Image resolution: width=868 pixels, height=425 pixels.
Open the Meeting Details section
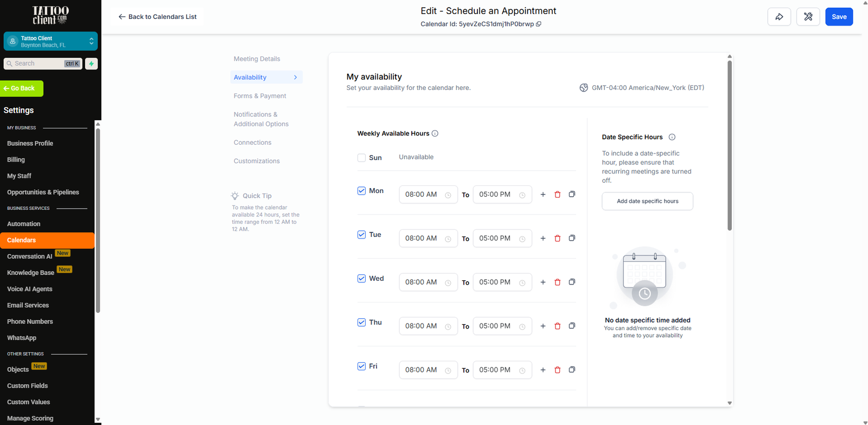tap(257, 59)
